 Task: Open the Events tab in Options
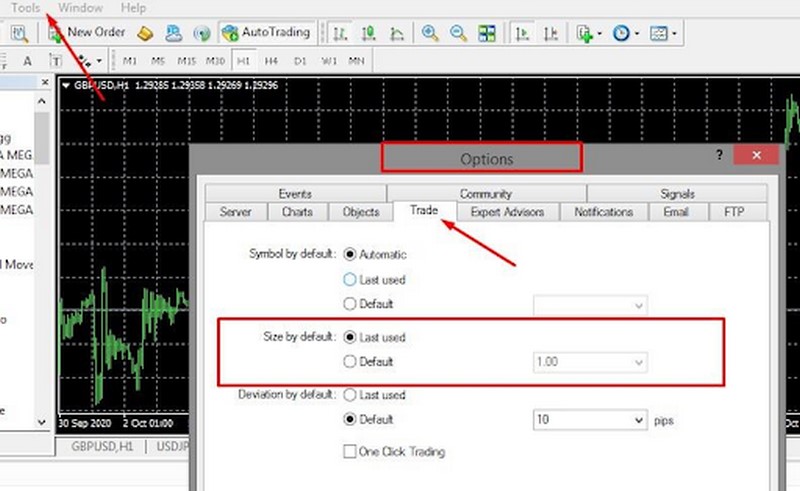click(x=295, y=193)
